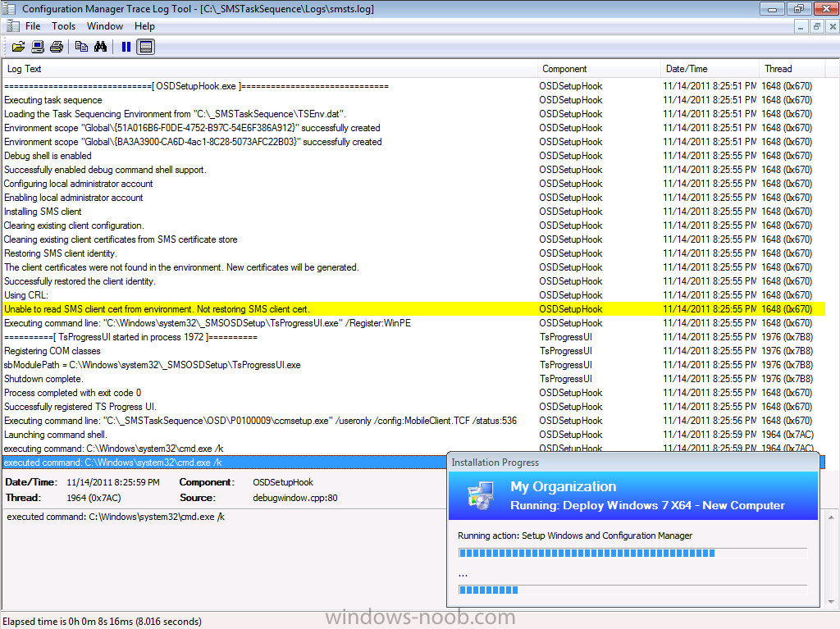Select the blue highlighted "executed command" row
This screenshot has height=629, width=840.
click(225, 463)
